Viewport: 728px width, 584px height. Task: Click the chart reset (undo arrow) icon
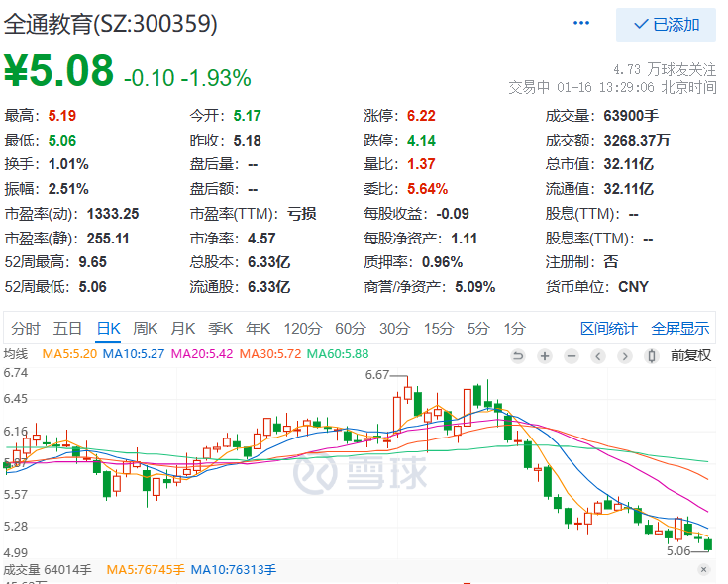click(518, 356)
